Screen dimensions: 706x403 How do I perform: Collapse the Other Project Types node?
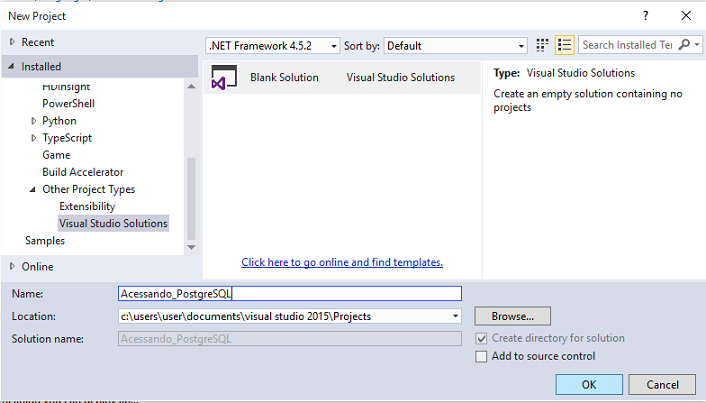tap(32, 189)
